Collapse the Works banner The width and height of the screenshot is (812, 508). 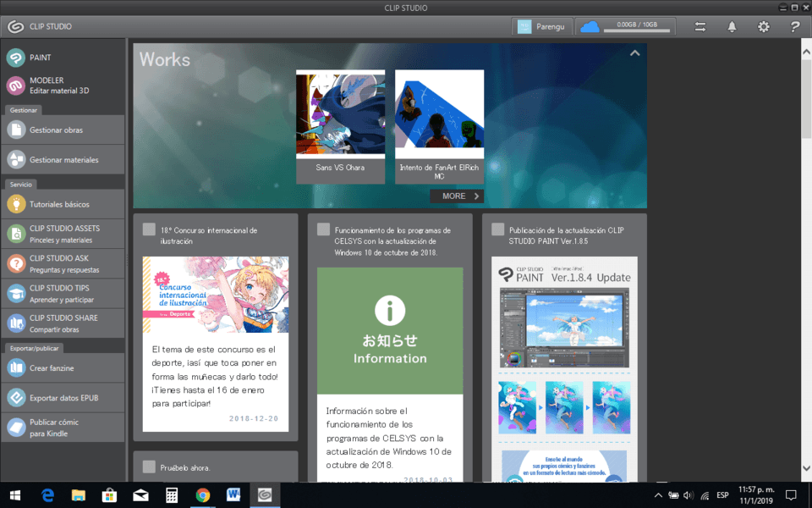click(634, 52)
